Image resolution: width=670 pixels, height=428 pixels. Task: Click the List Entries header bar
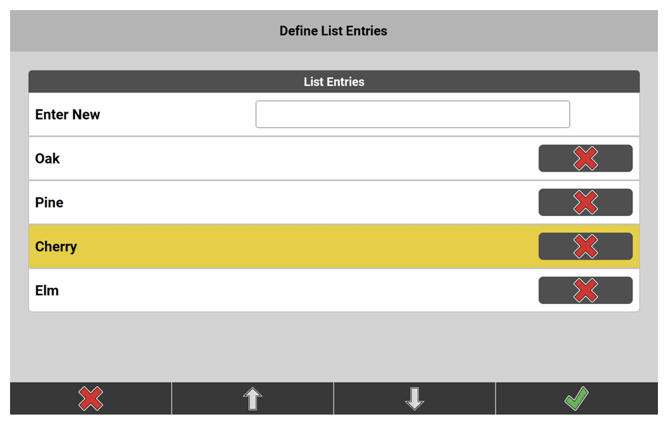[334, 81]
